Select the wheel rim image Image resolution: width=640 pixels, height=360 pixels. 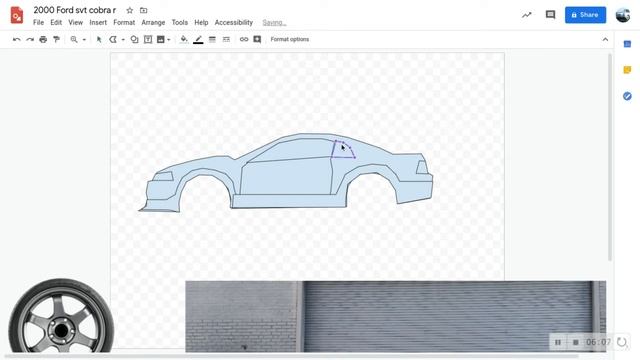[61, 316]
